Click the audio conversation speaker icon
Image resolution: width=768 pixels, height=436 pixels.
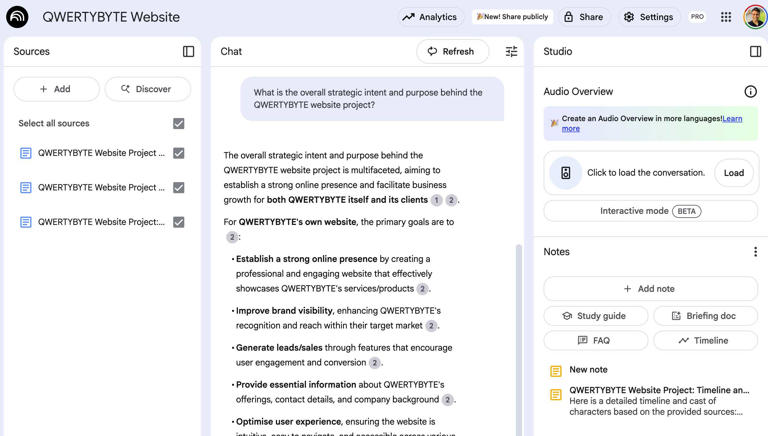pyautogui.click(x=565, y=173)
